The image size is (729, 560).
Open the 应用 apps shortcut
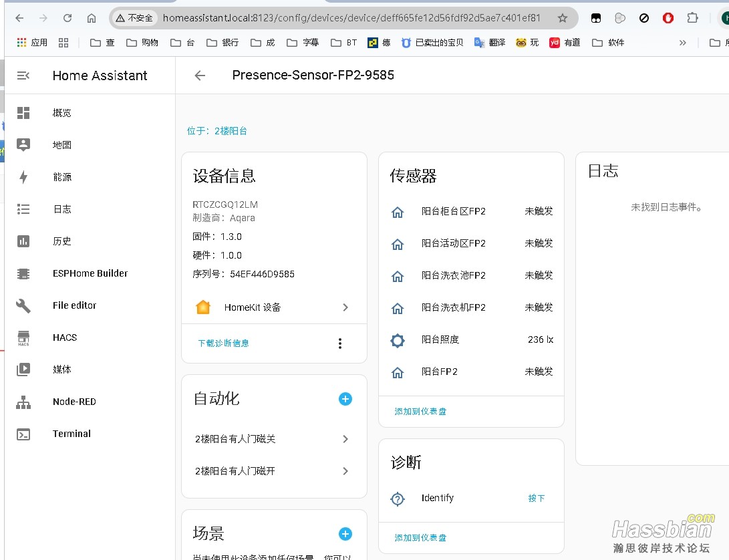32,43
